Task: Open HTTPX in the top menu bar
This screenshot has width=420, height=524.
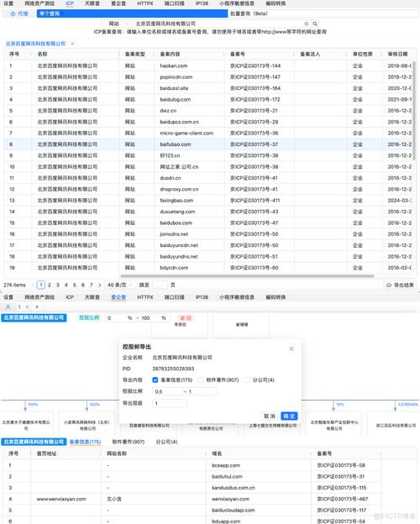Action: (x=145, y=3)
